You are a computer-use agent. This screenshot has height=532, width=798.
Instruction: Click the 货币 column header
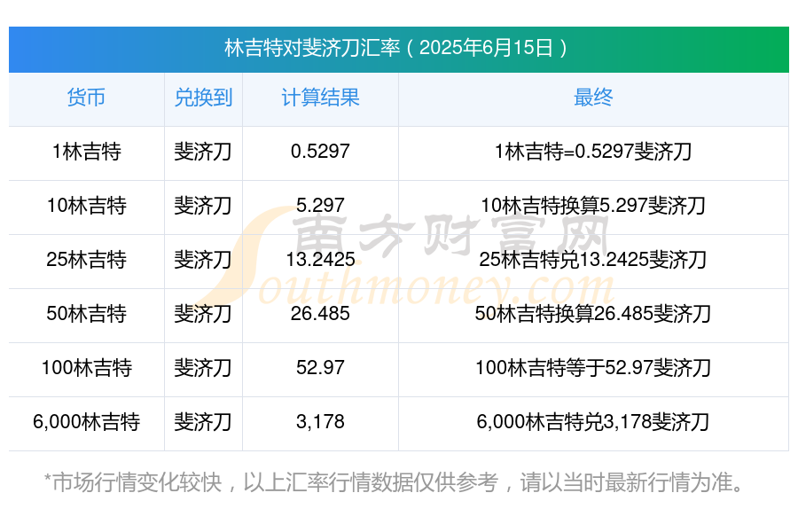pyautogui.click(x=86, y=98)
